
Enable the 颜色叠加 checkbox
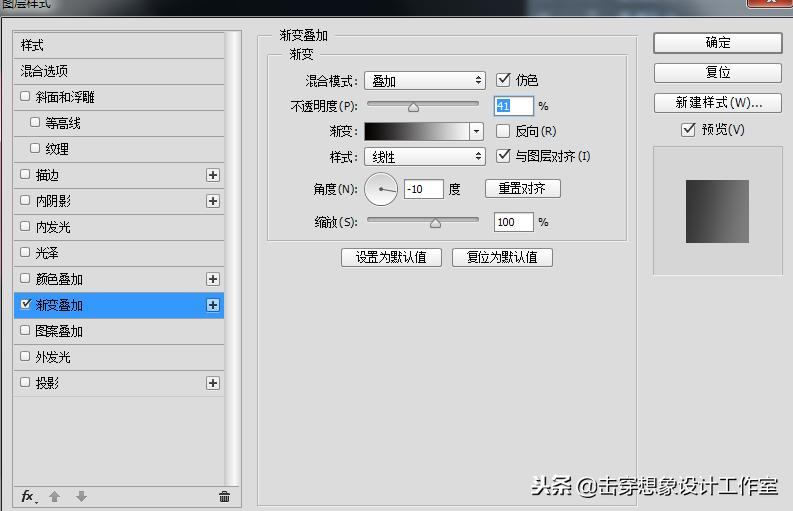tap(25, 278)
